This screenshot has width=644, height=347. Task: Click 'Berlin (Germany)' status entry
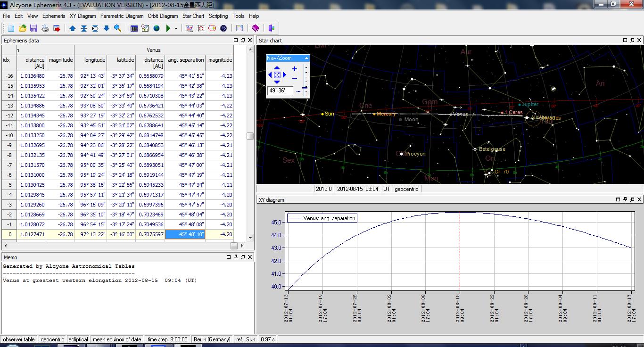point(212,339)
